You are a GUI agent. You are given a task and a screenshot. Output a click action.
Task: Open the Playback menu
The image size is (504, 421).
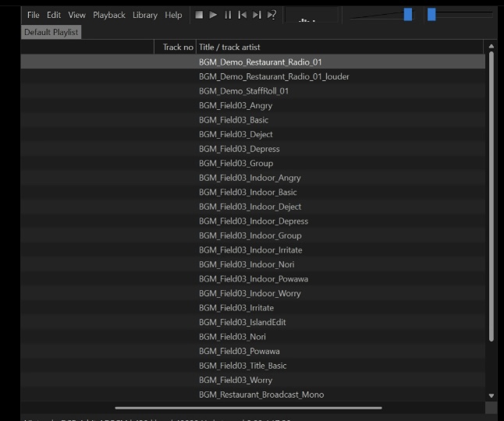[x=109, y=15]
